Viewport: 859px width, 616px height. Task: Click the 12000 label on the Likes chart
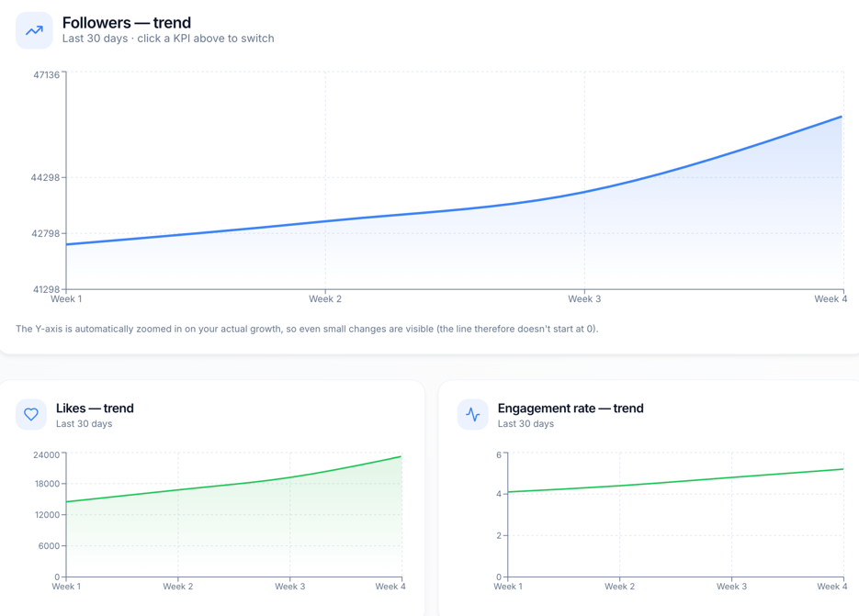coord(47,515)
